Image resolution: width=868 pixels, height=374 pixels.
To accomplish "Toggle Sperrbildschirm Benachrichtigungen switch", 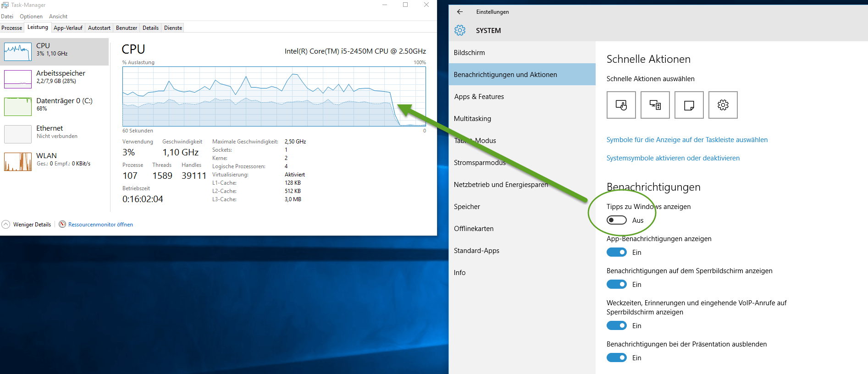I will click(x=616, y=284).
